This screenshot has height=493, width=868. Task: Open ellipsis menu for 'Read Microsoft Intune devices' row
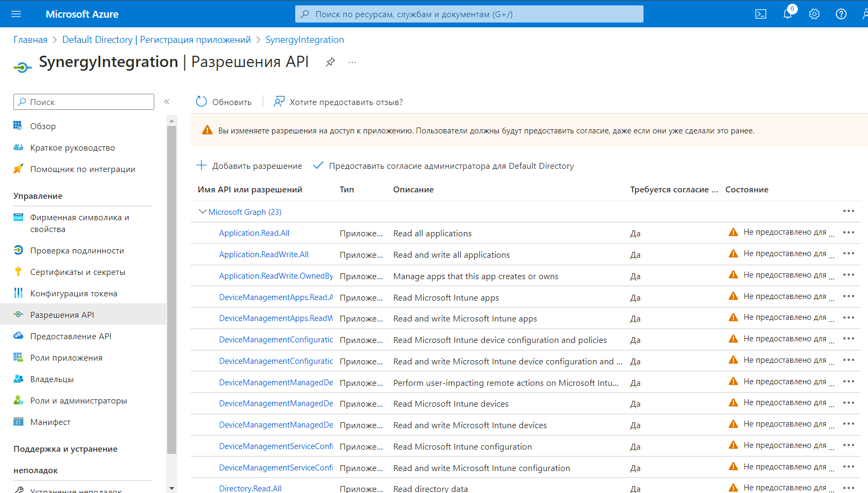849,403
